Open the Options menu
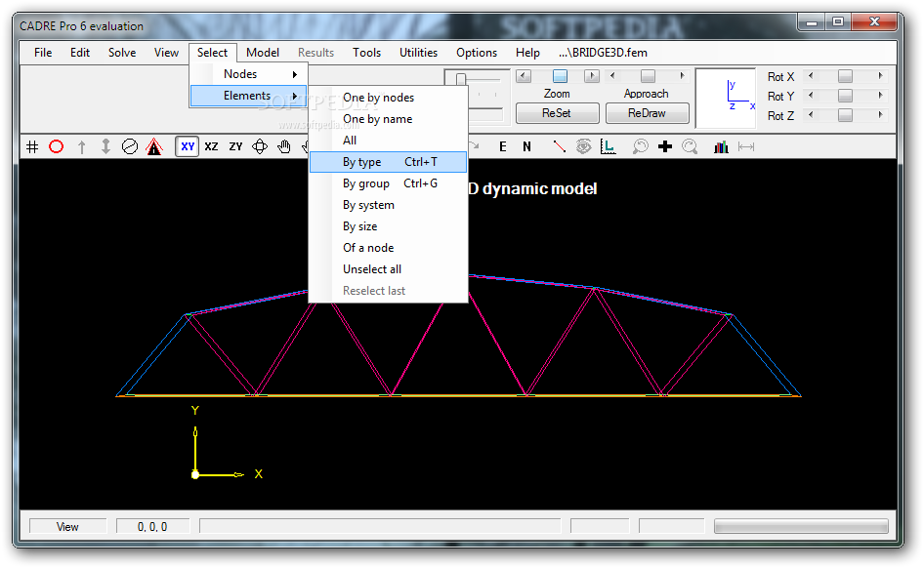Screen dimensions: 924x568 pyautogui.click(x=476, y=53)
